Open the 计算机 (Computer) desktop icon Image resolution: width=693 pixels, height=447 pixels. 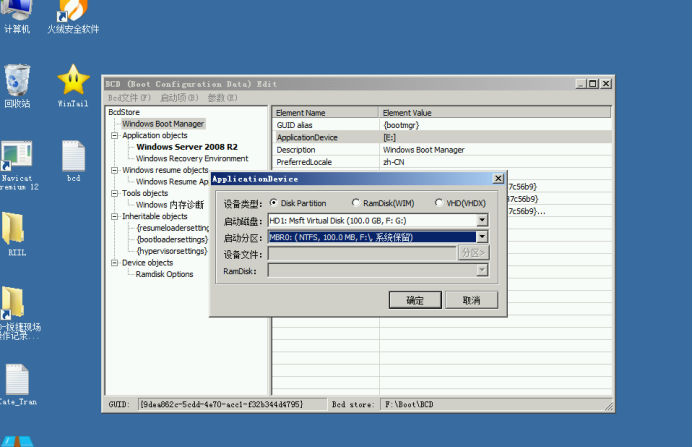pyautogui.click(x=17, y=12)
